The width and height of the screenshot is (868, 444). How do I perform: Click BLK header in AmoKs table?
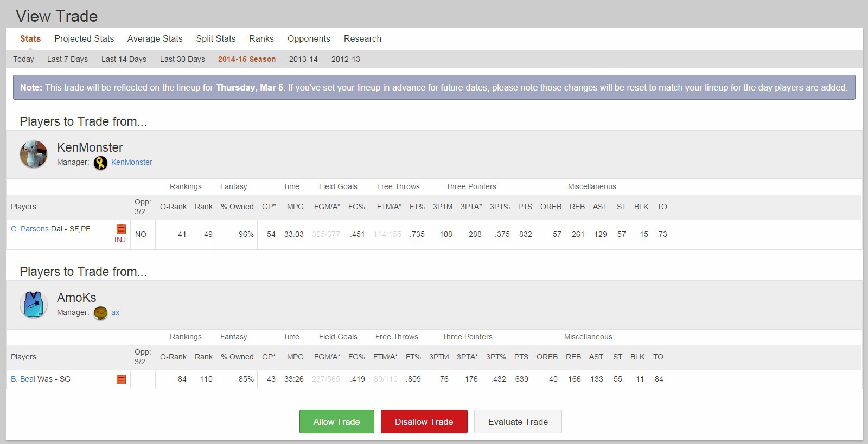click(x=637, y=357)
